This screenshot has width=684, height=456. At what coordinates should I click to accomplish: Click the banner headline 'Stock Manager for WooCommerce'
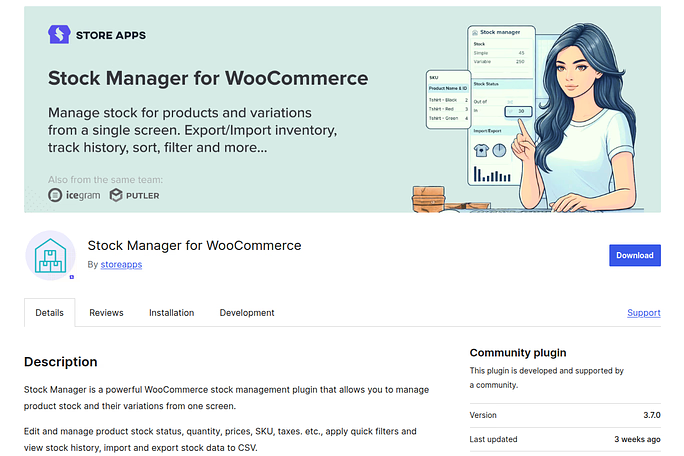tap(208, 79)
